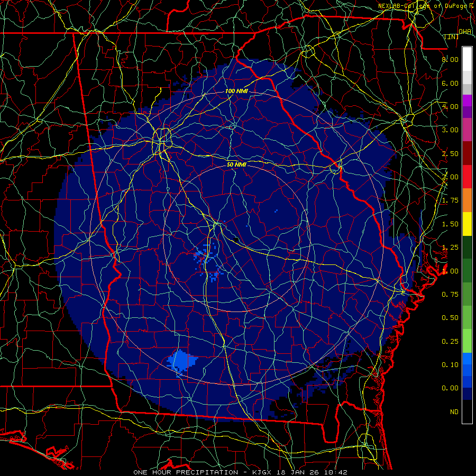
Task: Click the 1.75 legend value
Action: click(450, 200)
